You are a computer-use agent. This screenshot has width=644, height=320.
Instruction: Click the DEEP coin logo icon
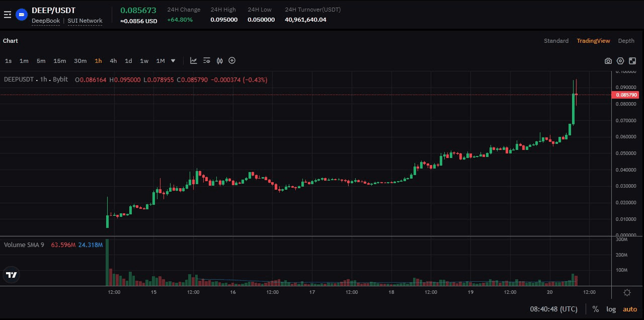click(x=21, y=15)
